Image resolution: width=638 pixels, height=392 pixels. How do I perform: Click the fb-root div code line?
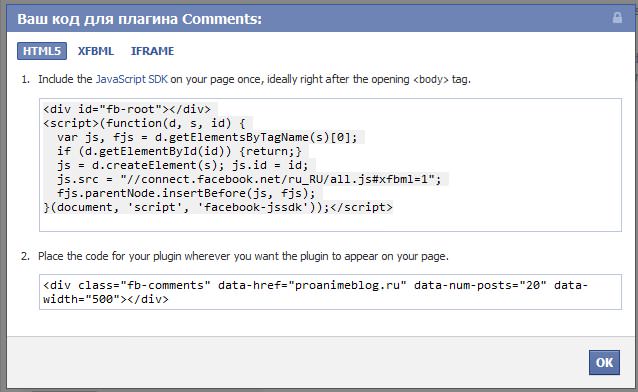pos(127,109)
